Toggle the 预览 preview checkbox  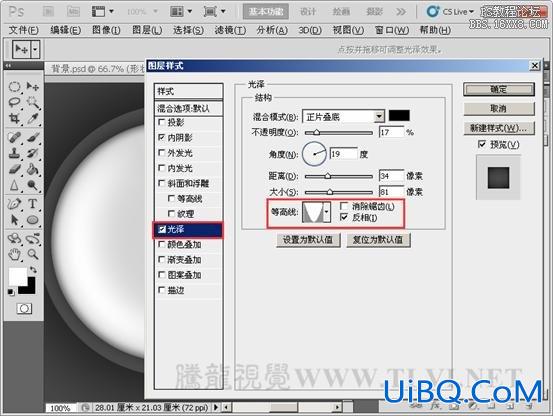pyautogui.click(x=481, y=144)
